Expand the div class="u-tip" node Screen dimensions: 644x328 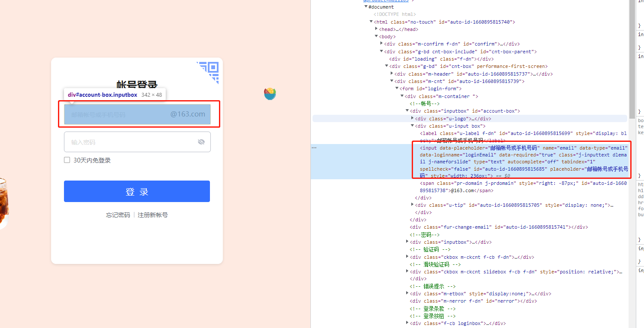click(x=413, y=205)
